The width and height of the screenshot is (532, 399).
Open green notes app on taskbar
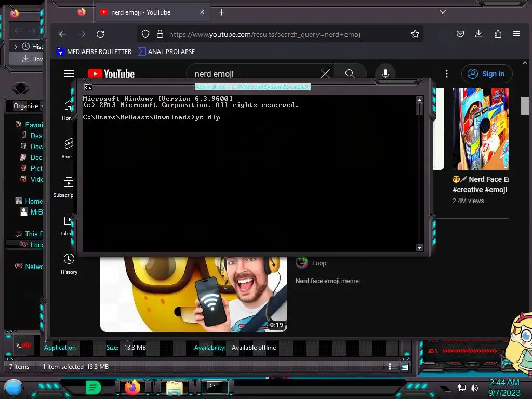tap(94, 387)
